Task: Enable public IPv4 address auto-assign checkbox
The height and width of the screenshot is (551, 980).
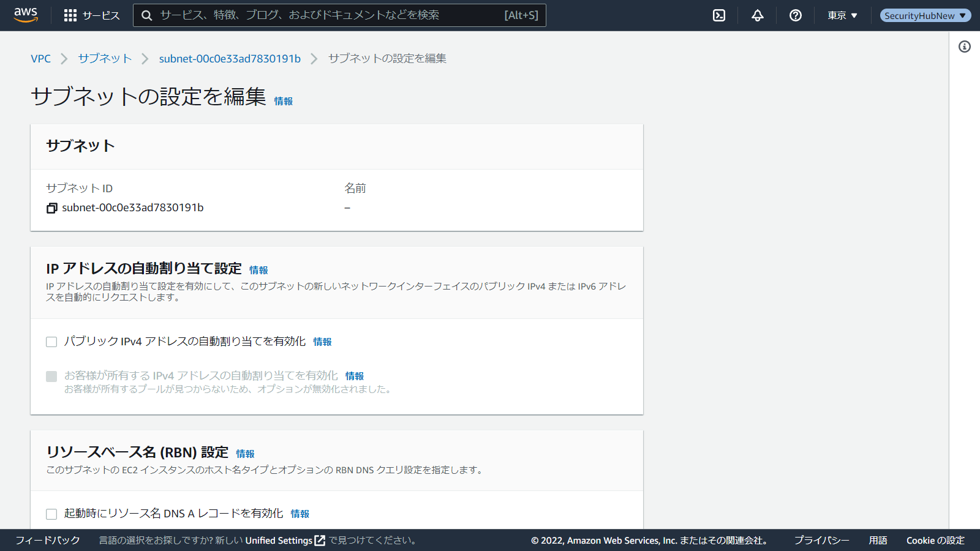Action: coord(51,342)
